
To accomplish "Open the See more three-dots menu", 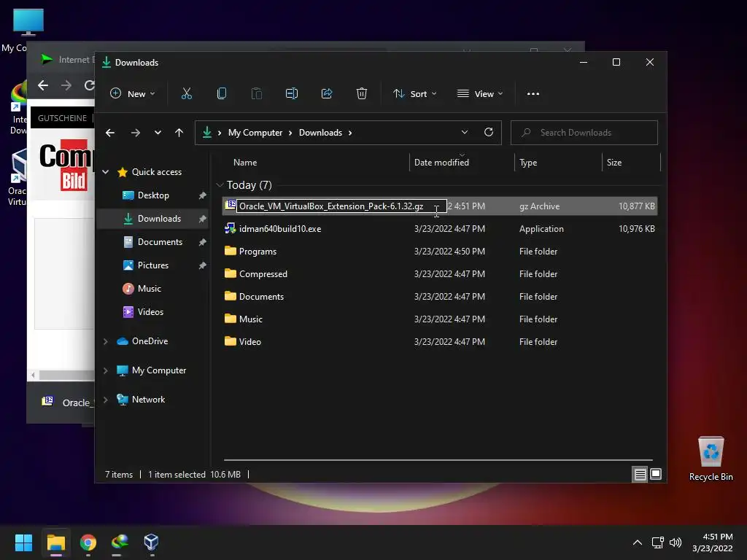I will 533,94.
